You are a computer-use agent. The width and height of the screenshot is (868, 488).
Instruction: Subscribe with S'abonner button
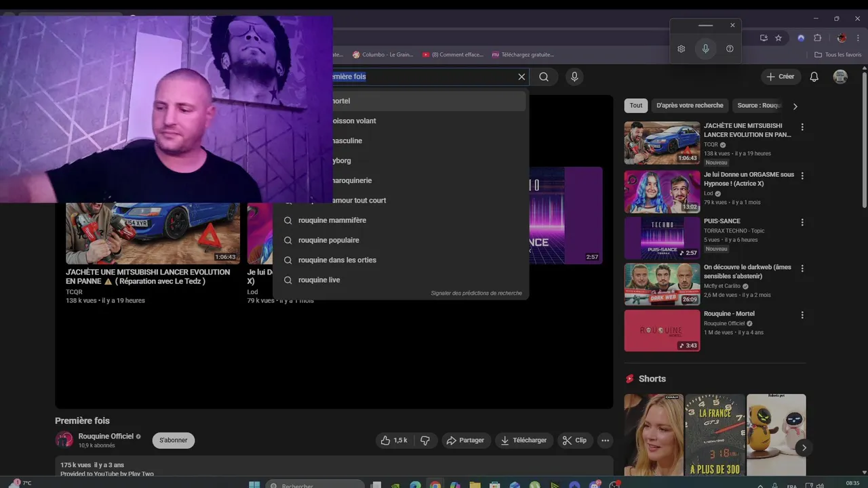tap(174, 441)
